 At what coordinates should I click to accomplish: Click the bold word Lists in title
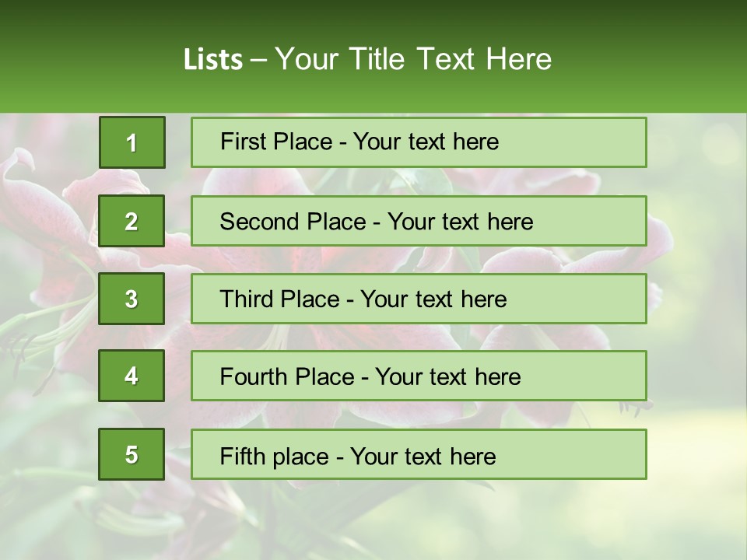[x=213, y=59]
